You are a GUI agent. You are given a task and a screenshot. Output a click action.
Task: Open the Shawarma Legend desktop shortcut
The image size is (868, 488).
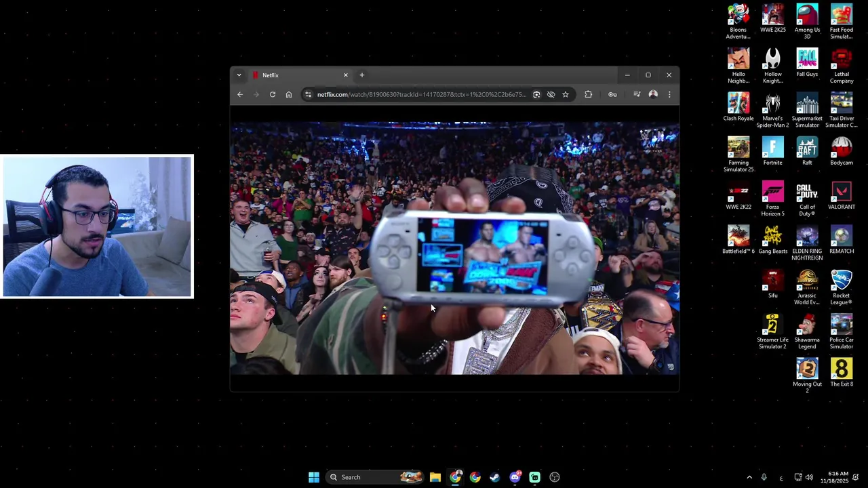click(807, 332)
